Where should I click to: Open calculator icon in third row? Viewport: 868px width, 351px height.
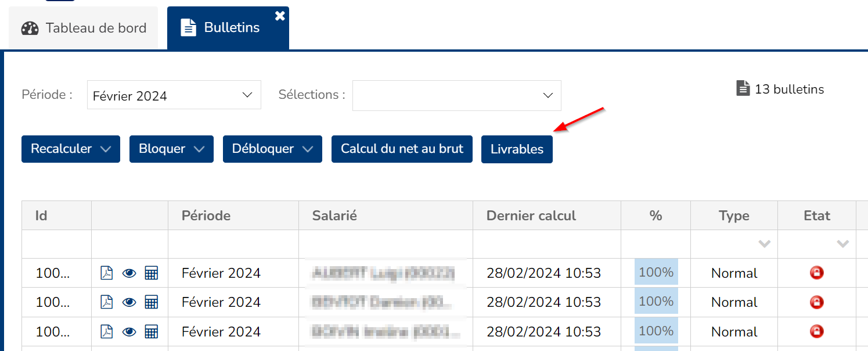pos(151,332)
